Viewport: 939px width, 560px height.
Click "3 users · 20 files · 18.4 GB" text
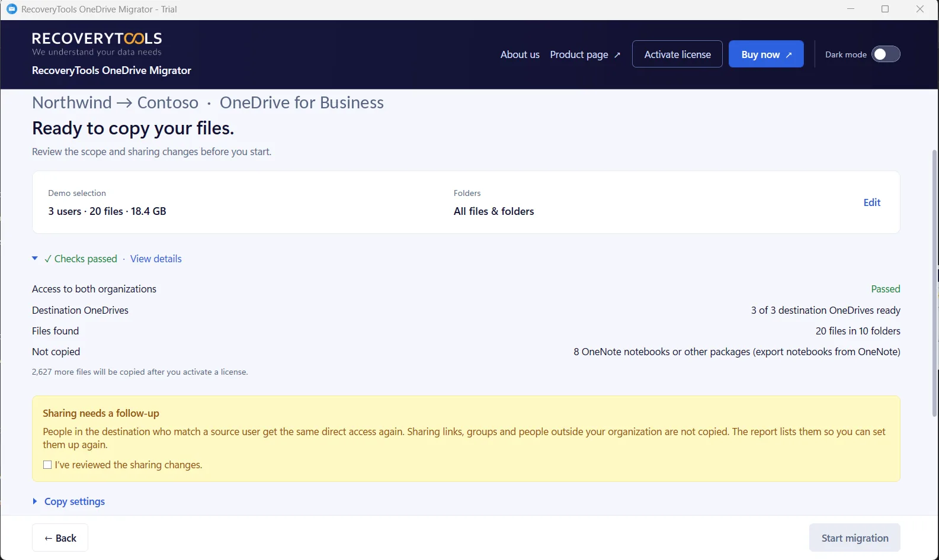(x=107, y=211)
